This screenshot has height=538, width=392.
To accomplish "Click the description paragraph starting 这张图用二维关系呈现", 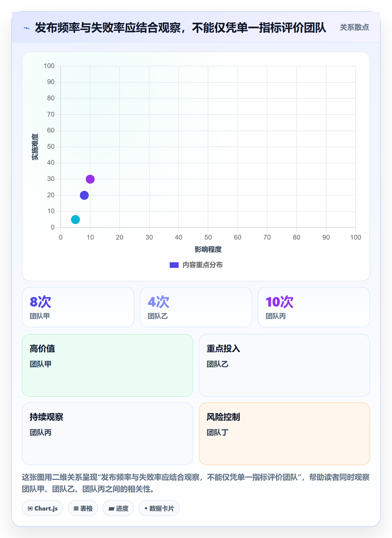I will click(196, 483).
